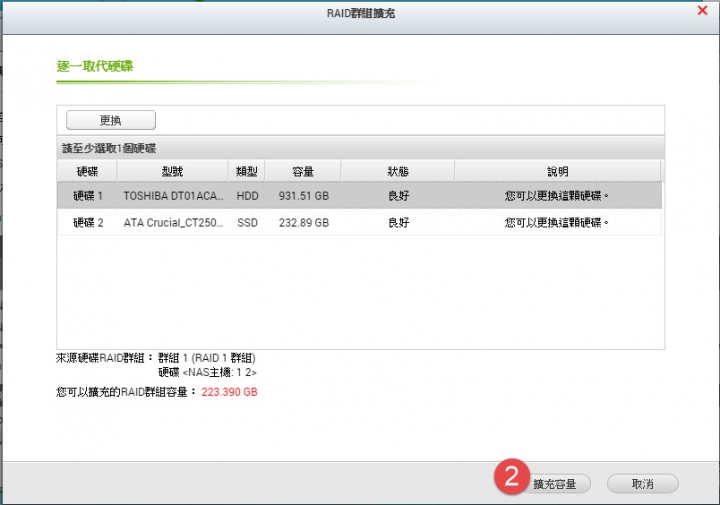Sort by the 說明 column header

pos(557,171)
